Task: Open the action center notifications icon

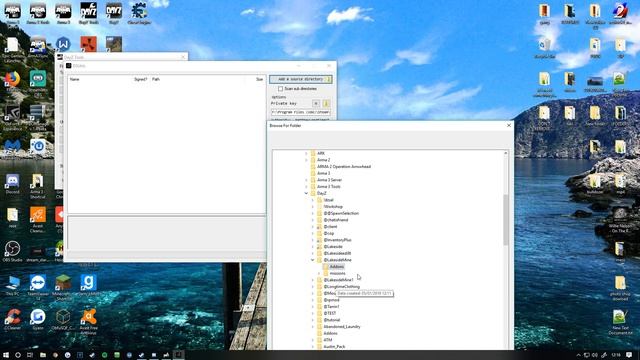Action: pos(629,355)
